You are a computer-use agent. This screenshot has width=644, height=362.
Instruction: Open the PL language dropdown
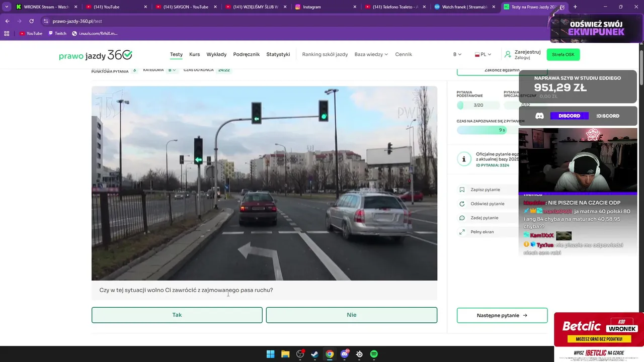(483, 54)
